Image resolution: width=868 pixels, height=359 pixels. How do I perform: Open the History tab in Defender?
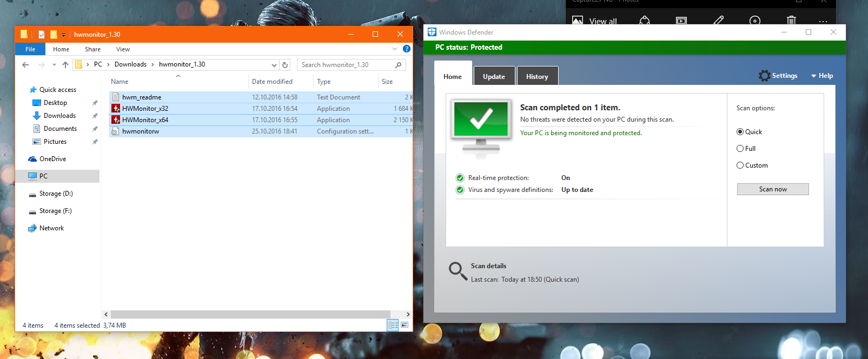click(537, 76)
